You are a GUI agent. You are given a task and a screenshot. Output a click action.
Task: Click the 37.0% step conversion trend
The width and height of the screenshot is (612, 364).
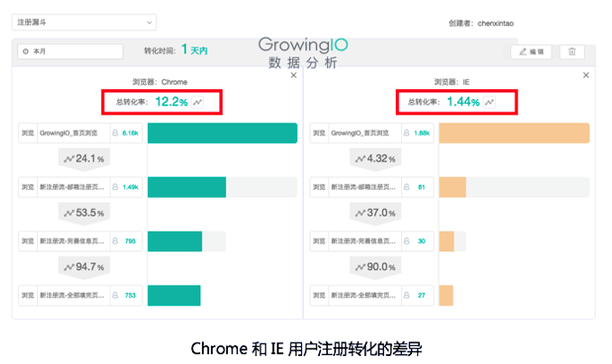(x=375, y=213)
